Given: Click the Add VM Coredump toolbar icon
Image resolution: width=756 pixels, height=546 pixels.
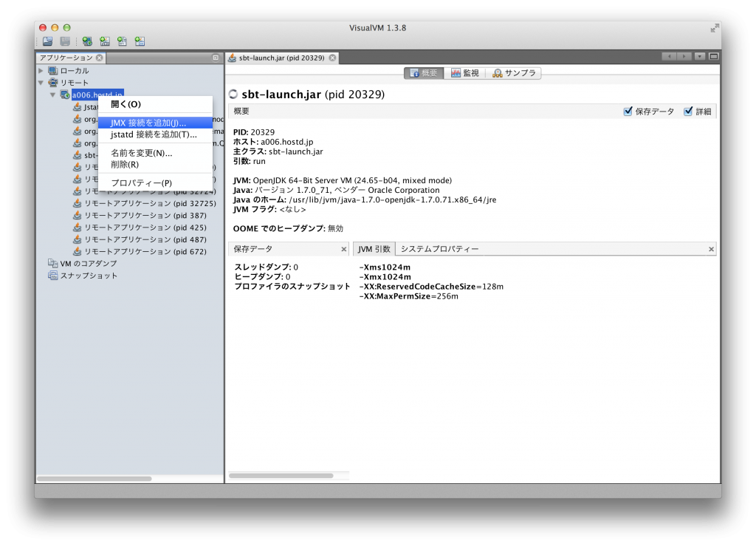Looking at the screenshot, I should pos(122,41).
